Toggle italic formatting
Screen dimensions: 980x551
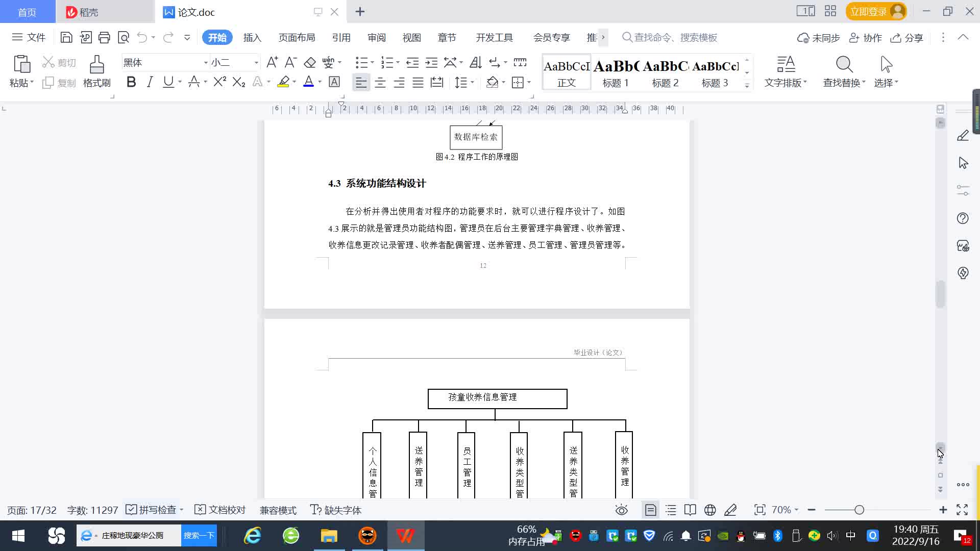[150, 82]
